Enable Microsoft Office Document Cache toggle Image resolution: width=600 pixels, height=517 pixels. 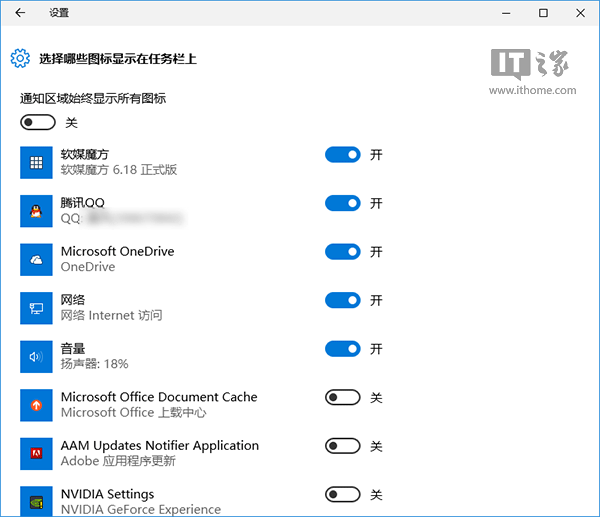coord(342,397)
